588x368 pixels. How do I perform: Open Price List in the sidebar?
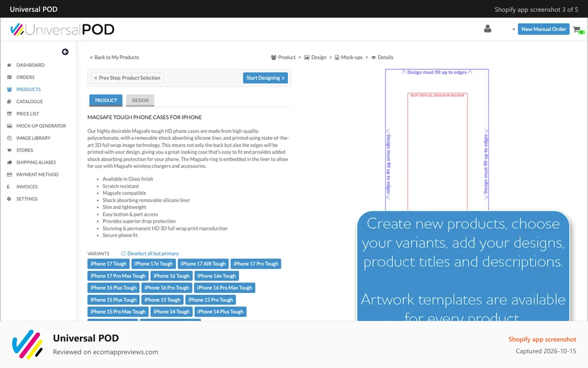click(x=27, y=114)
